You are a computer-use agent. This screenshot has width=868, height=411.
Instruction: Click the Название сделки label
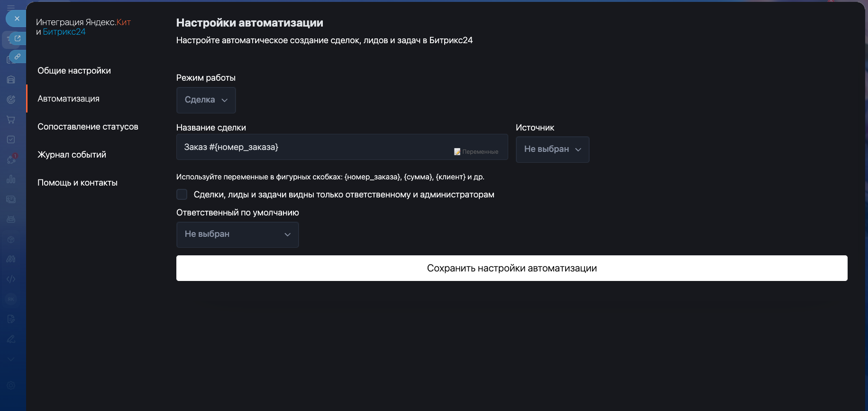coord(211,128)
